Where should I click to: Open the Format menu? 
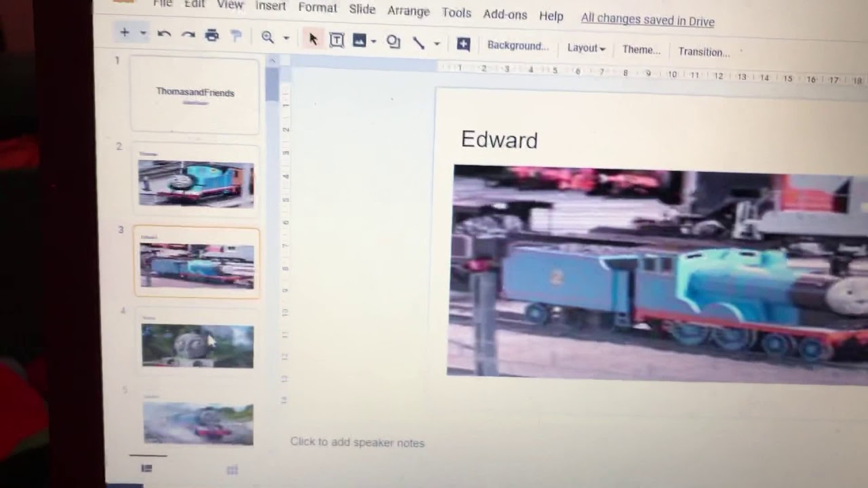pyautogui.click(x=317, y=7)
